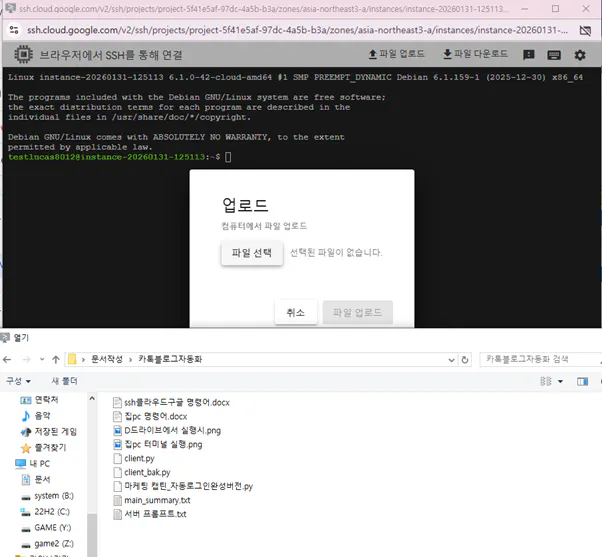This screenshot has width=602, height=557.
Task: Open the recent locations dropdown arrow
Action: tap(42, 360)
